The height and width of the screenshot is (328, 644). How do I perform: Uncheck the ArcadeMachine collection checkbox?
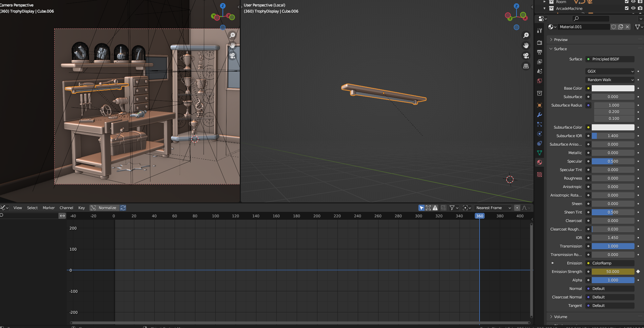[627, 8]
